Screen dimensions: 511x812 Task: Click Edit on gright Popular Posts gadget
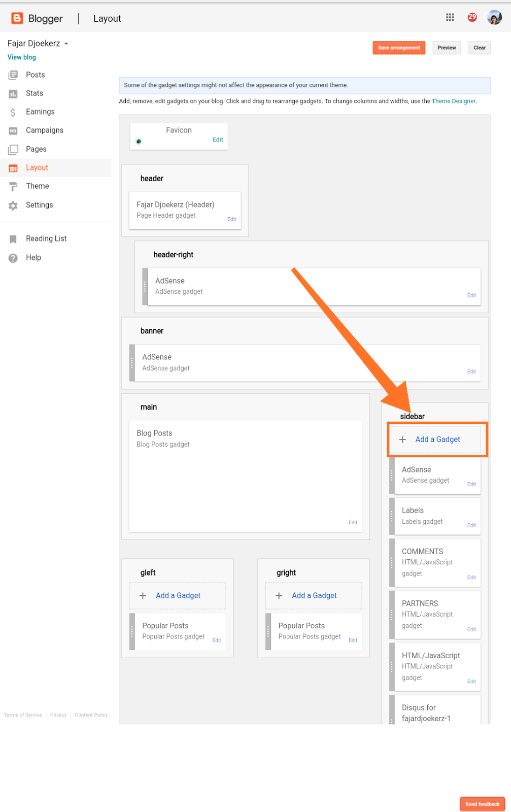coord(353,640)
